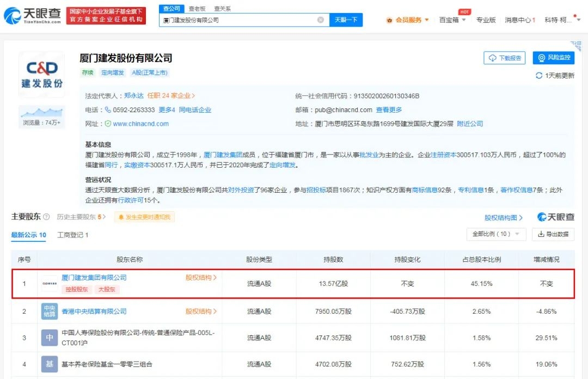Open 专业版 from the top navigation

click(486, 20)
